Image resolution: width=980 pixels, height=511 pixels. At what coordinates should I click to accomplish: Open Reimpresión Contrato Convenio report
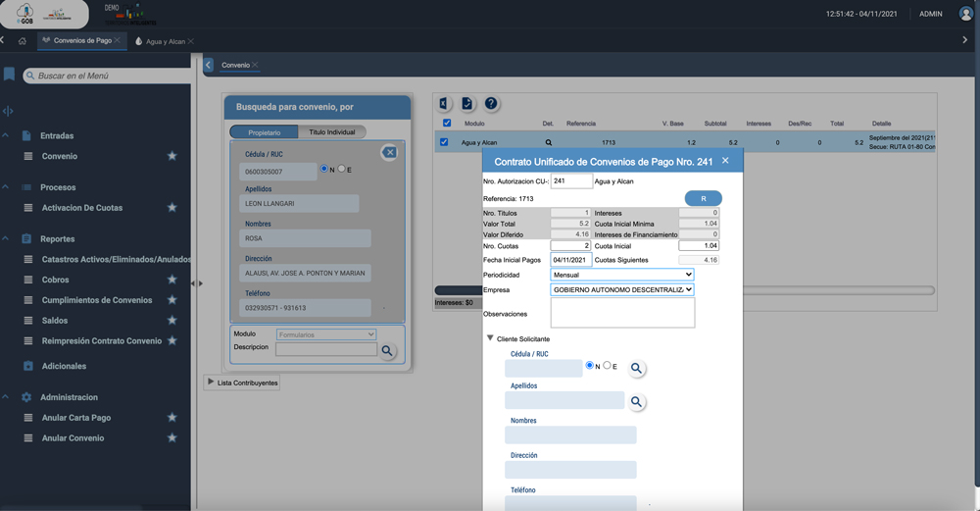pos(101,341)
